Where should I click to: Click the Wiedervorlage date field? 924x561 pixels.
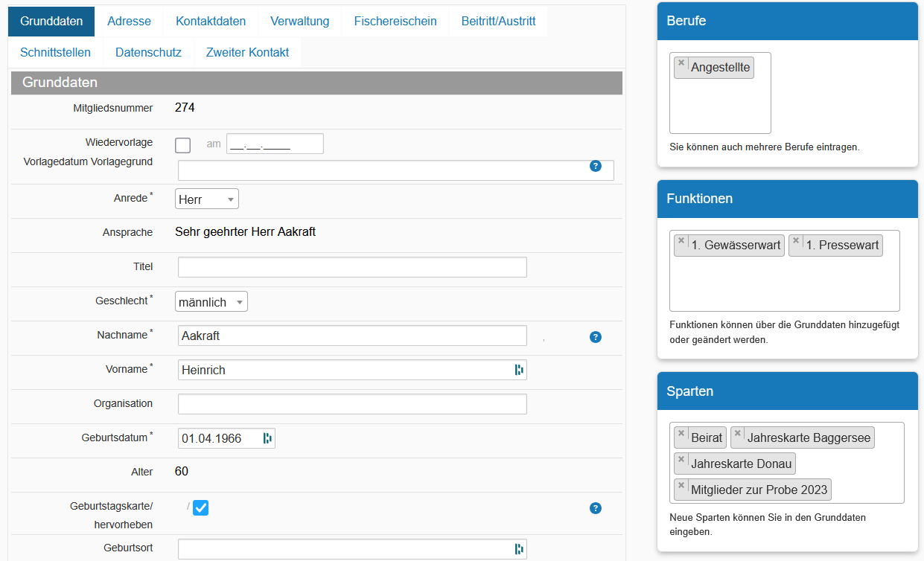point(275,144)
